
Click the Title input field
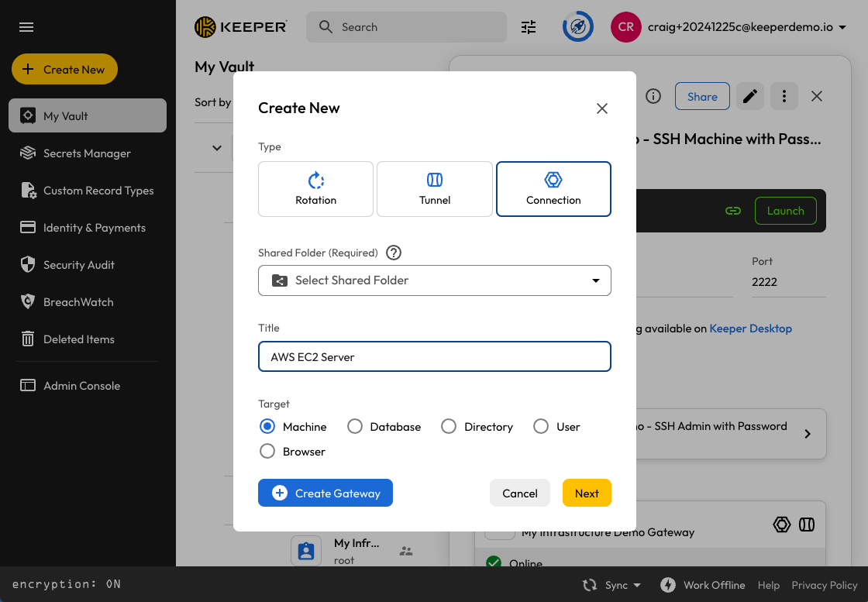pos(434,357)
